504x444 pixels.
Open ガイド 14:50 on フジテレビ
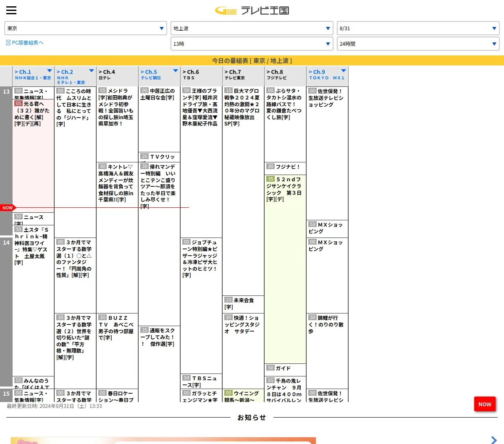click(x=285, y=370)
